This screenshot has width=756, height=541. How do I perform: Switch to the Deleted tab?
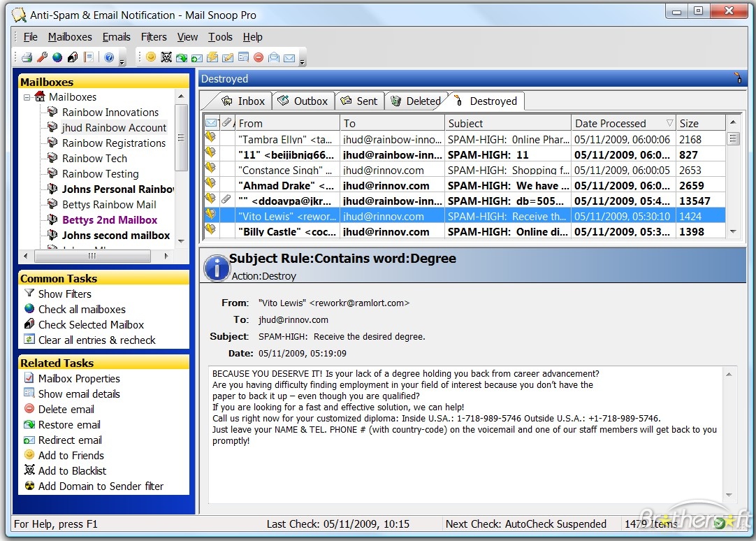pyautogui.click(x=416, y=101)
